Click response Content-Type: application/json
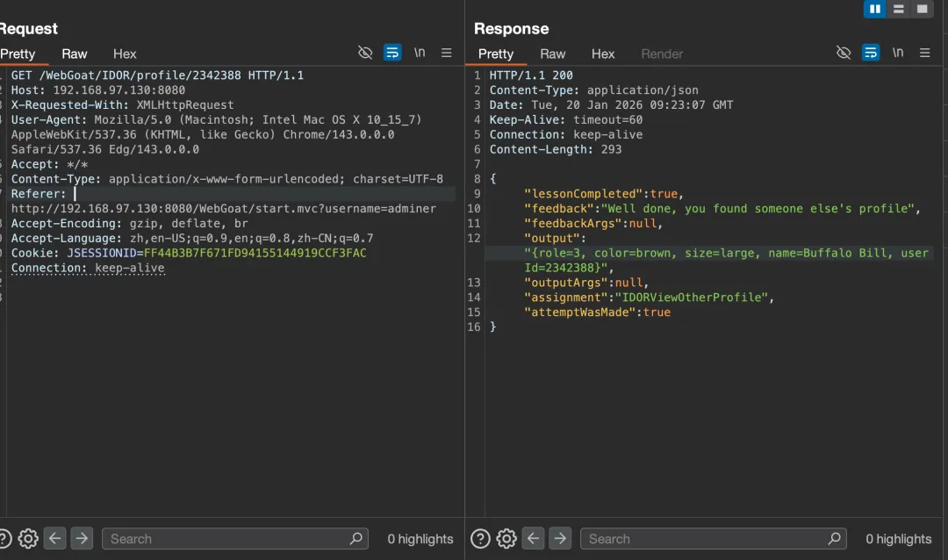This screenshot has width=948, height=560. (593, 90)
